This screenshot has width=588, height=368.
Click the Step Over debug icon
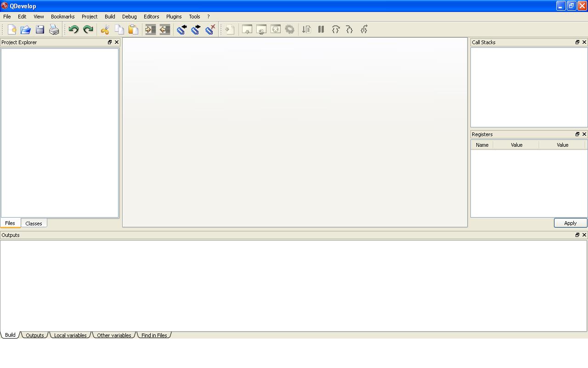(x=336, y=29)
